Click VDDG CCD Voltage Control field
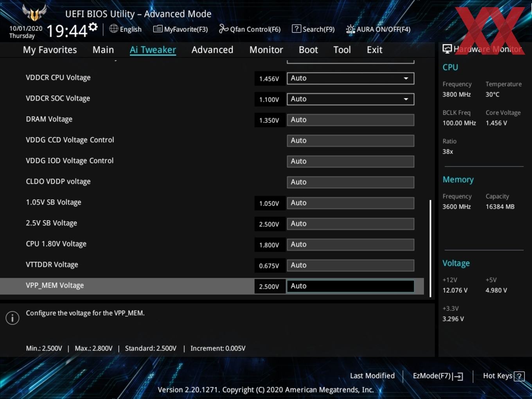Image resolution: width=532 pixels, height=399 pixels. 350,140
